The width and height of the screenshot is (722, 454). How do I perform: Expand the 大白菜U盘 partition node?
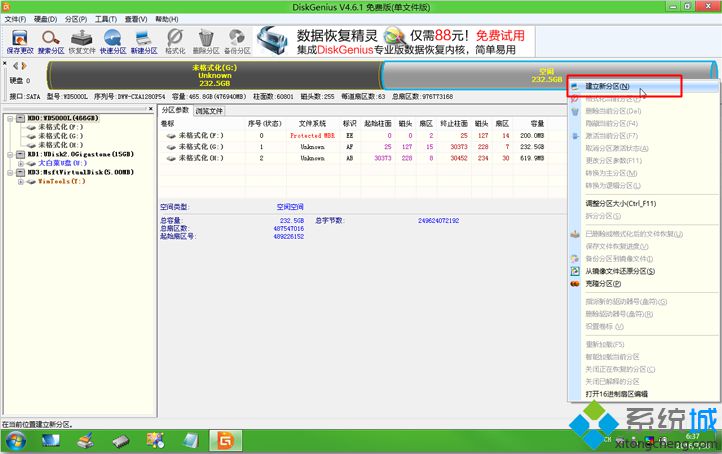click(x=20, y=163)
